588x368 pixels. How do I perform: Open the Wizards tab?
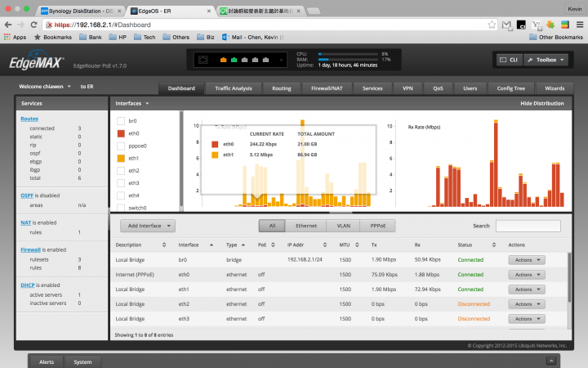point(555,88)
